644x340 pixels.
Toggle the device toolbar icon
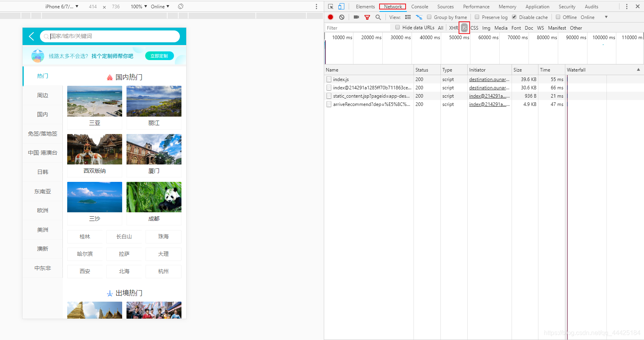341,6
